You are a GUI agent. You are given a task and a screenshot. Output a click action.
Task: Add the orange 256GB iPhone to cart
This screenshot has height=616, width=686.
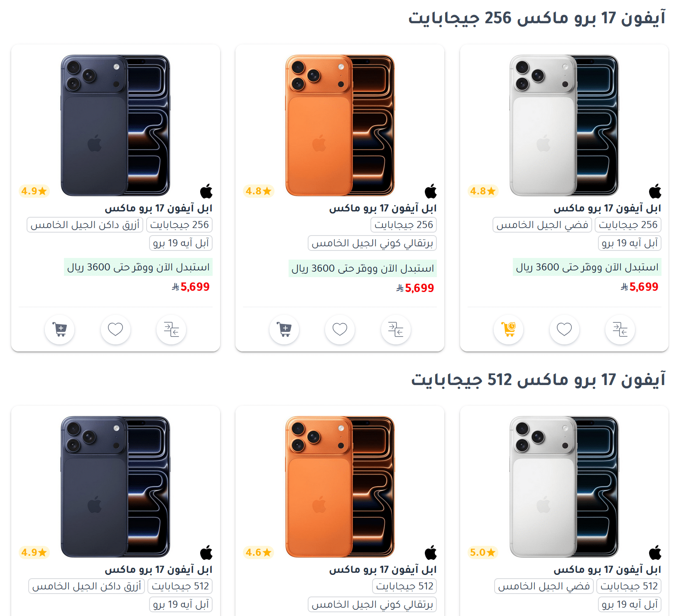pos(284,329)
